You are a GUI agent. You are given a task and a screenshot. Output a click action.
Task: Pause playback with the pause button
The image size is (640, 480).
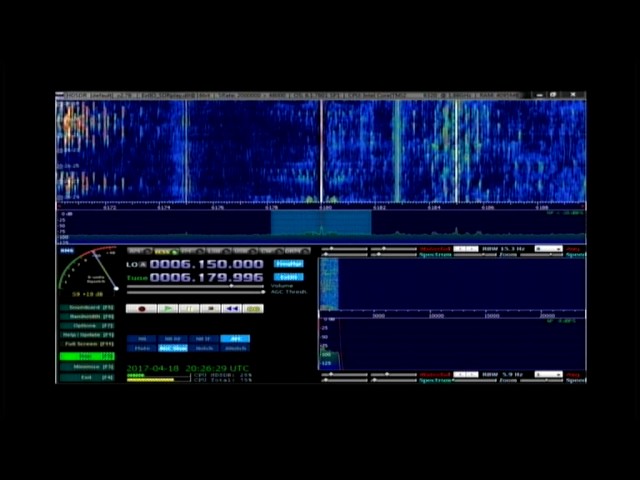[x=189, y=309]
